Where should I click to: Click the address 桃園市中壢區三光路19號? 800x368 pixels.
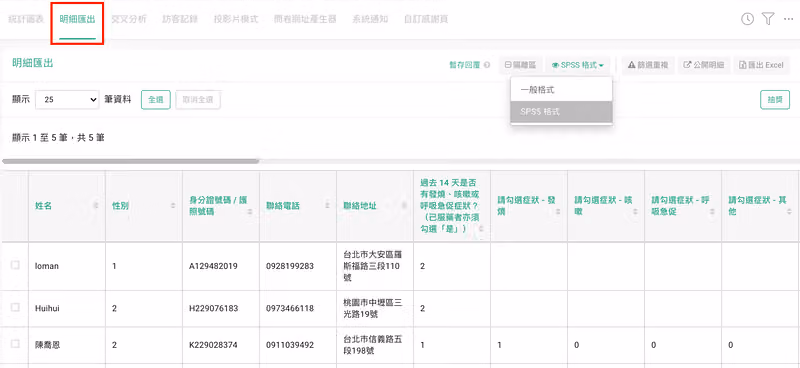pos(373,308)
